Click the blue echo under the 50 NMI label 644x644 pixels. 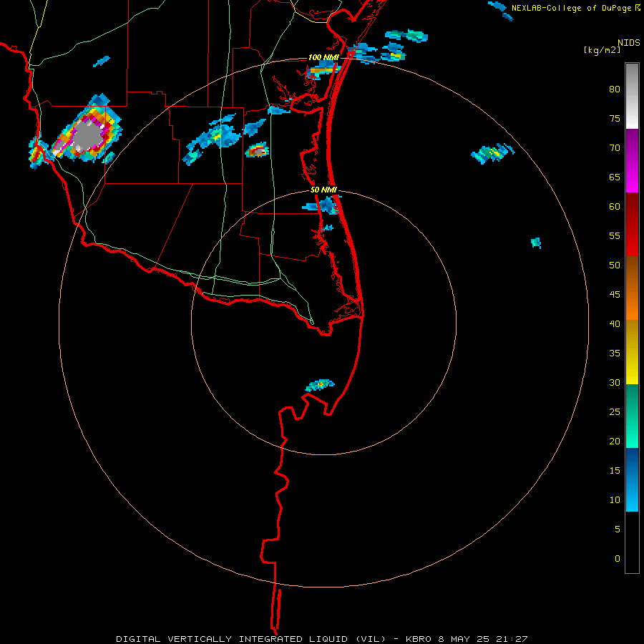point(323,205)
